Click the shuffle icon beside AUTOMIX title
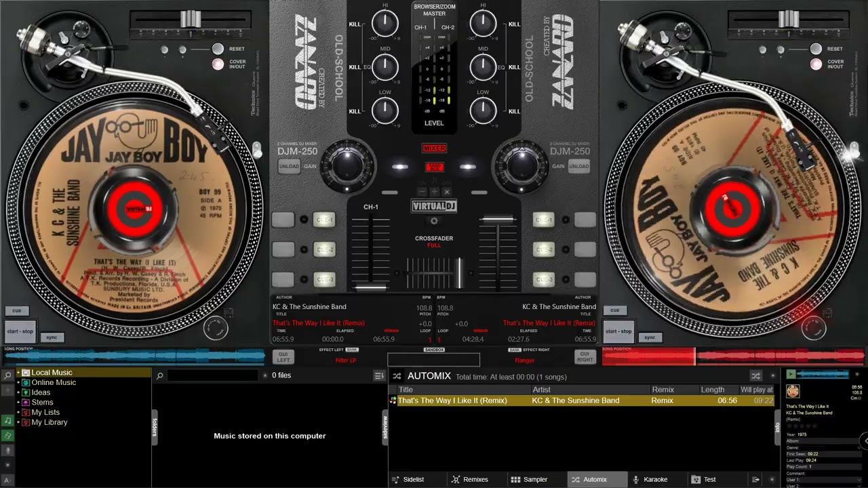 (x=397, y=375)
